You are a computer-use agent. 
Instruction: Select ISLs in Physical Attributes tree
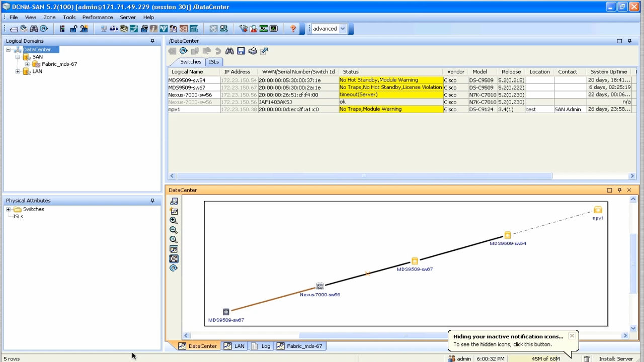point(18,217)
